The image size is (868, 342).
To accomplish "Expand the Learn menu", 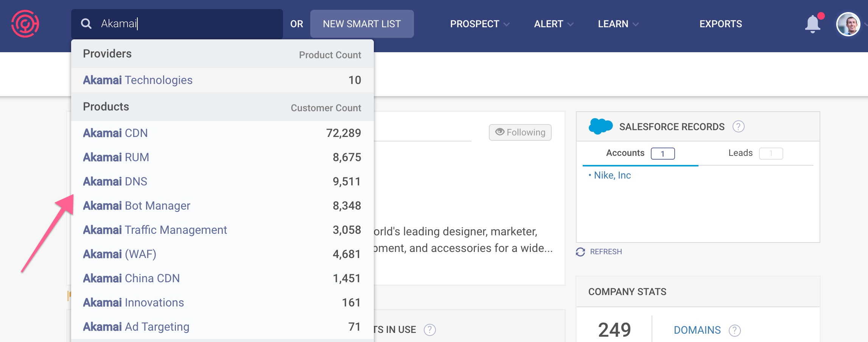I will pos(618,24).
